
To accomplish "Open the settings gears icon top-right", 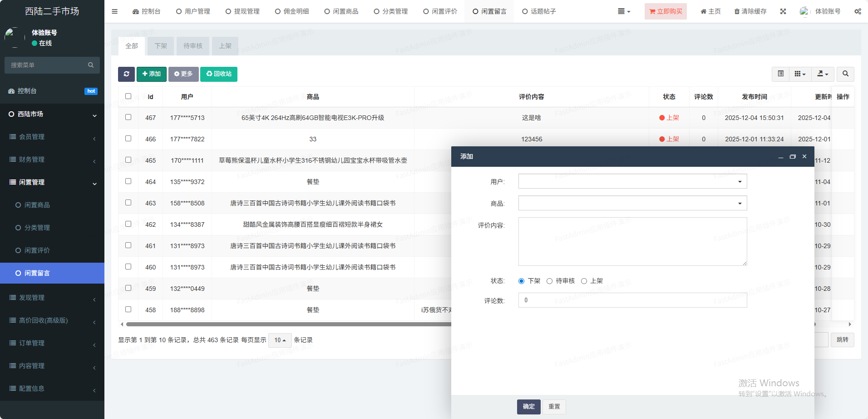I will (x=858, y=11).
